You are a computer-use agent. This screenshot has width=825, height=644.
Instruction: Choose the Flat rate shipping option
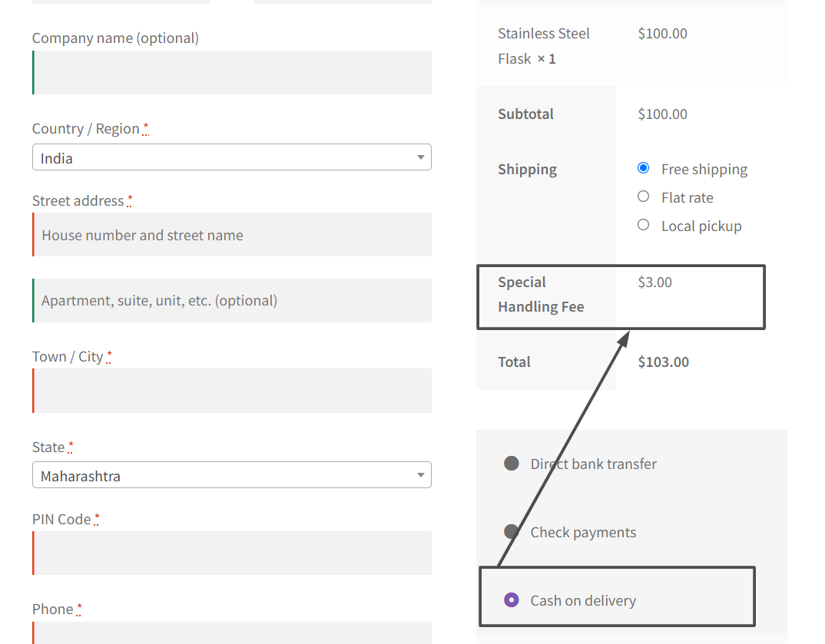point(643,197)
